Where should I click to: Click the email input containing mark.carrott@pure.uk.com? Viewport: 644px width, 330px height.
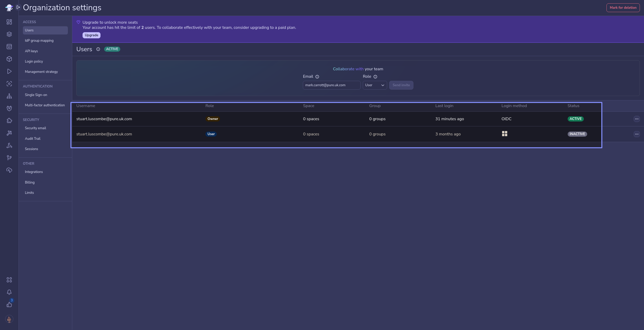331,85
